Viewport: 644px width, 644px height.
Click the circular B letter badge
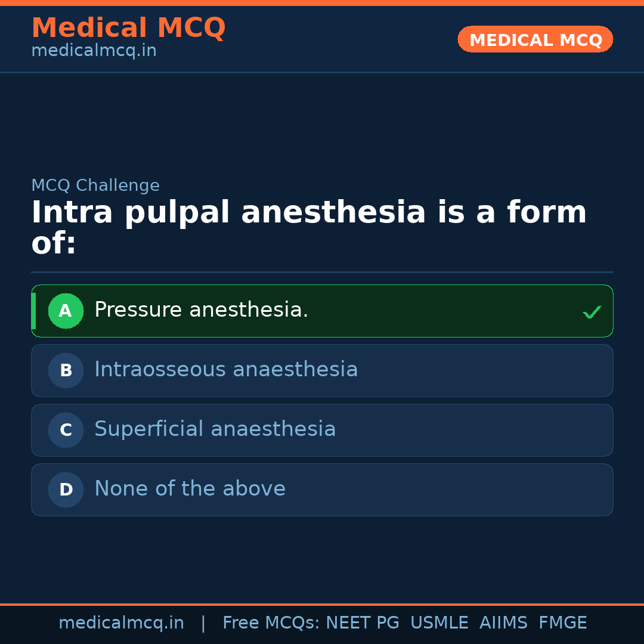pyautogui.click(x=66, y=370)
